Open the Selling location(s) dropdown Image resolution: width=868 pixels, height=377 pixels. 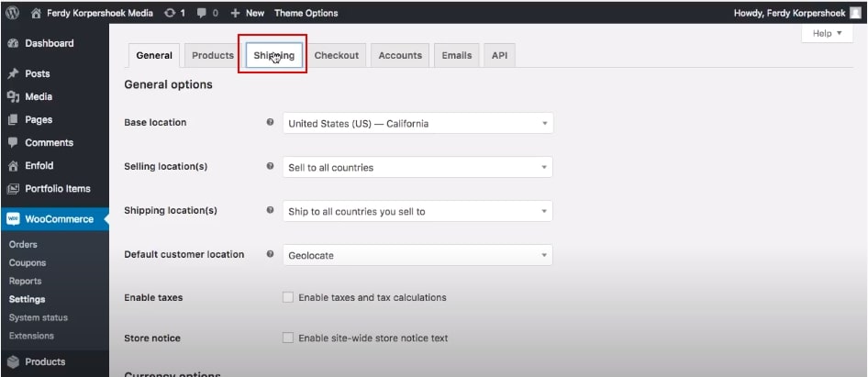pyautogui.click(x=418, y=167)
